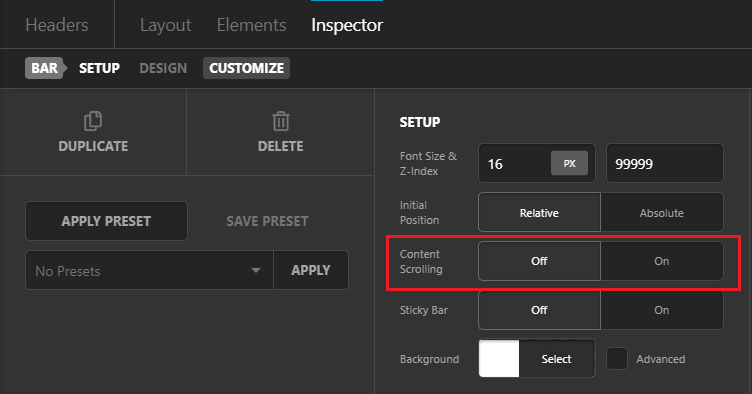The width and height of the screenshot is (752, 394).
Task: Click the Background label
Action: point(430,359)
